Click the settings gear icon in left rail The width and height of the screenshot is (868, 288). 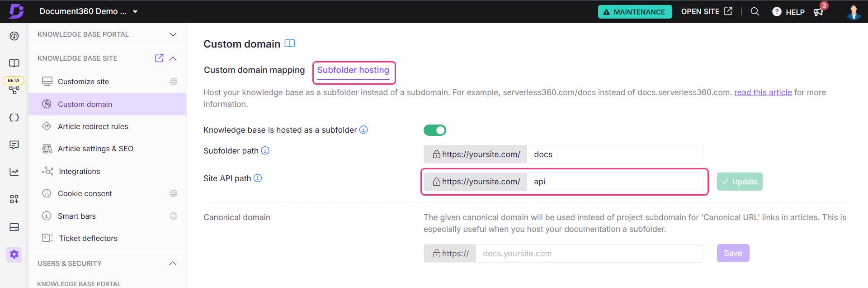click(14, 254)
